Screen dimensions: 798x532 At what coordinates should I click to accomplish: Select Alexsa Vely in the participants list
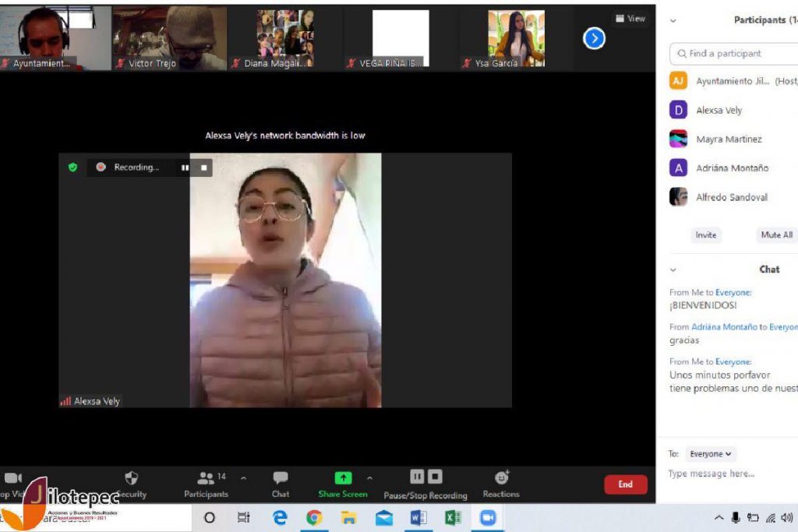(x=719, y=111)
